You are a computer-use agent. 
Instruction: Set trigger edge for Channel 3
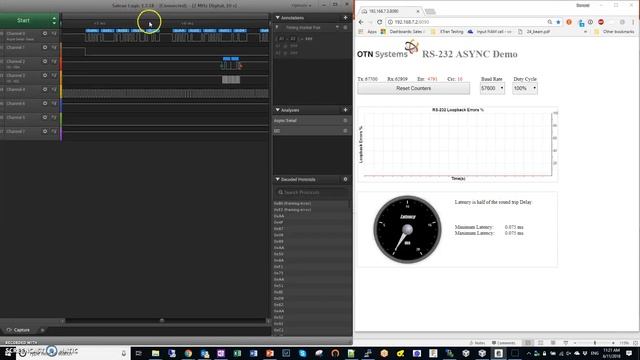(54, 76)
